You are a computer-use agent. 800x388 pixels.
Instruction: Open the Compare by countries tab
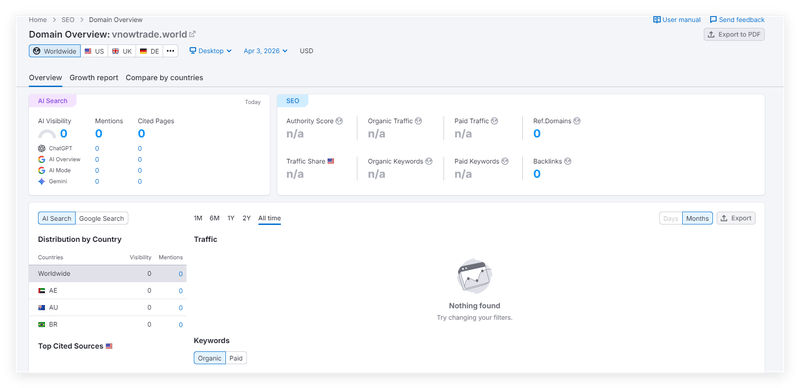[164, 78]
